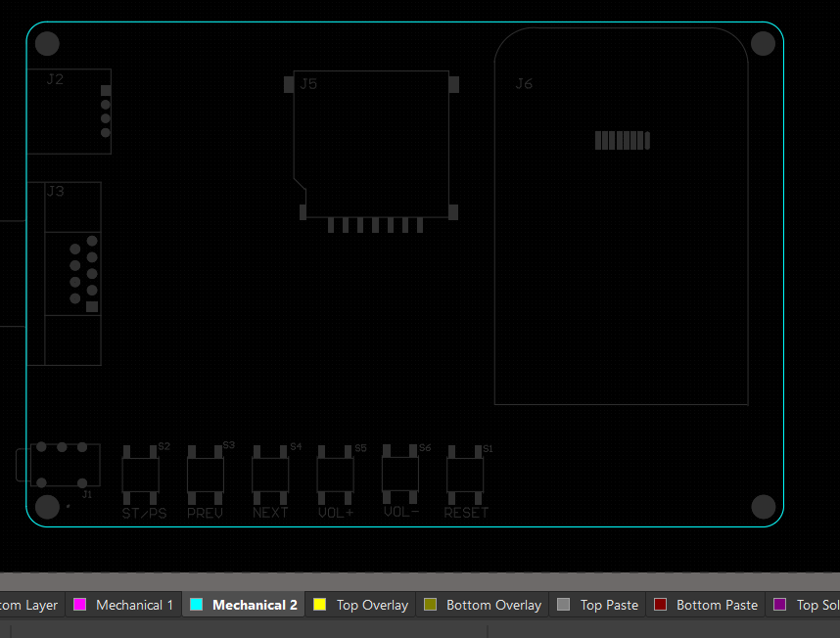The image size is (840, 638).
Task: Open the Bottom Overlay layer tab
Action: click(491, 605)
